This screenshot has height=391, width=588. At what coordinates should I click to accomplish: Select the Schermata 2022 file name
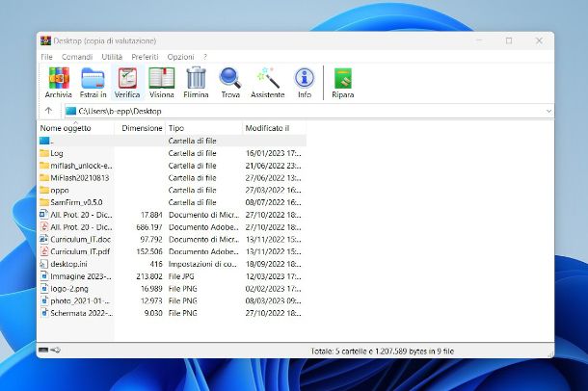pyautogui.click(x=81, y=313)
